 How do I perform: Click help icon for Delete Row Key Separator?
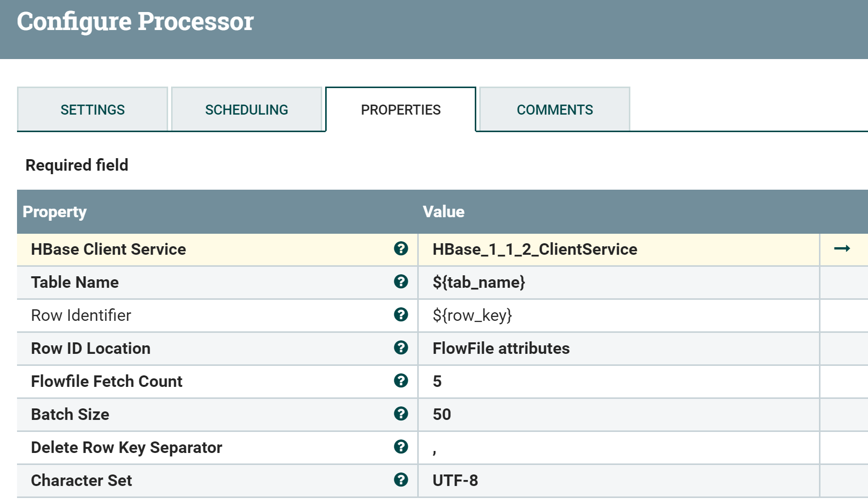pos(401,447)
